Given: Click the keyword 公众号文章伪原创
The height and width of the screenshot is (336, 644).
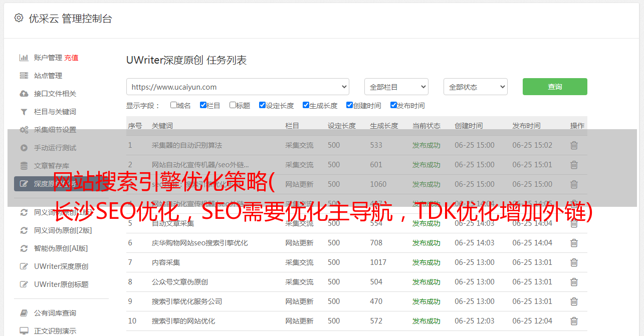Looking at the screenshot, I should pos(180,282).
